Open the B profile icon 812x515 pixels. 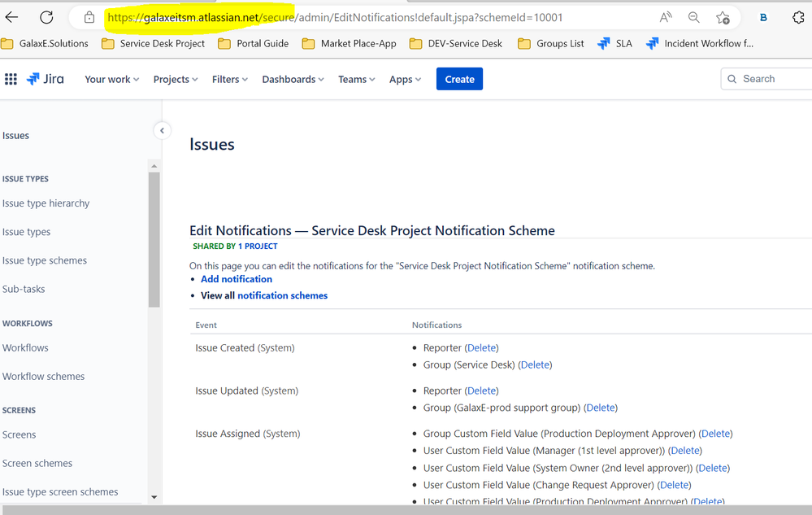click(x=763, y=17)
